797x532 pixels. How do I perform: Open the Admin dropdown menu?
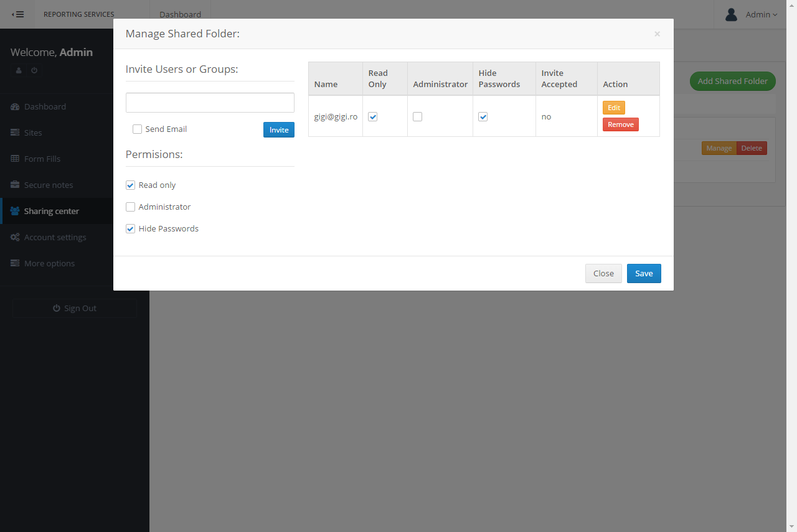(x=762, y=14)
